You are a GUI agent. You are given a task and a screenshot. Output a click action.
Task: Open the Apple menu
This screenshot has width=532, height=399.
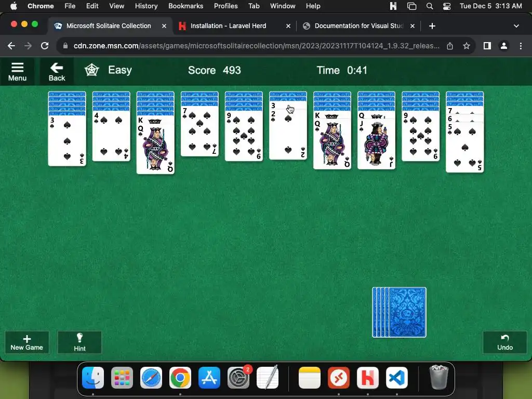[14, 6]
